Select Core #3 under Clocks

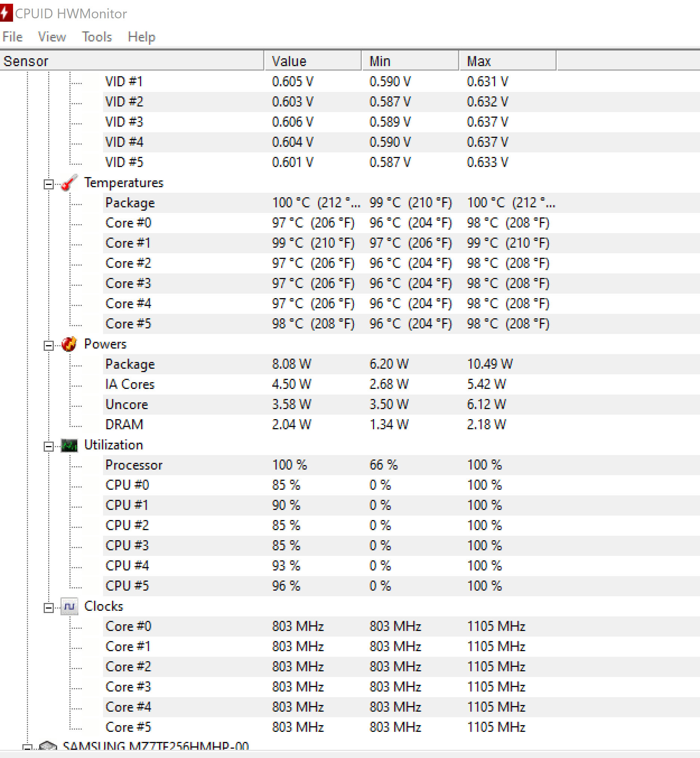(401, 687)
